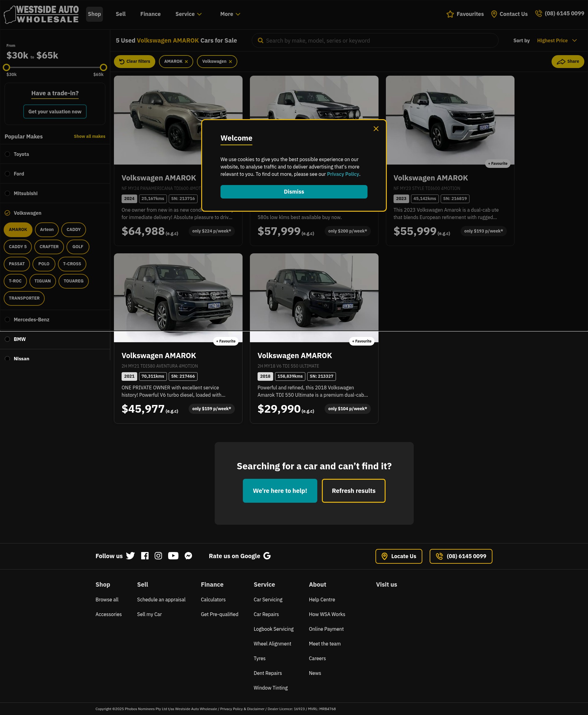Open Favourites via the star icon
Screen dimensions: 588x715
pos(450,14)
